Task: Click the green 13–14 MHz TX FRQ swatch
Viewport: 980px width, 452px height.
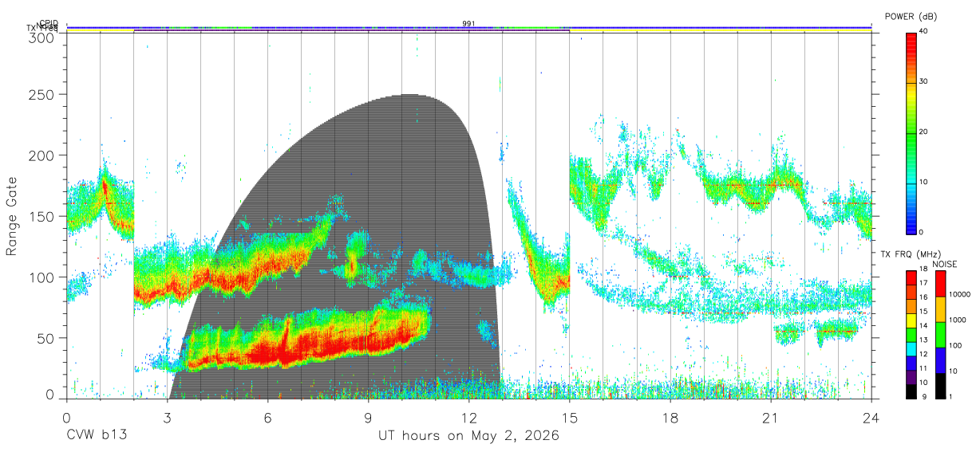Action: coord(911,335)
